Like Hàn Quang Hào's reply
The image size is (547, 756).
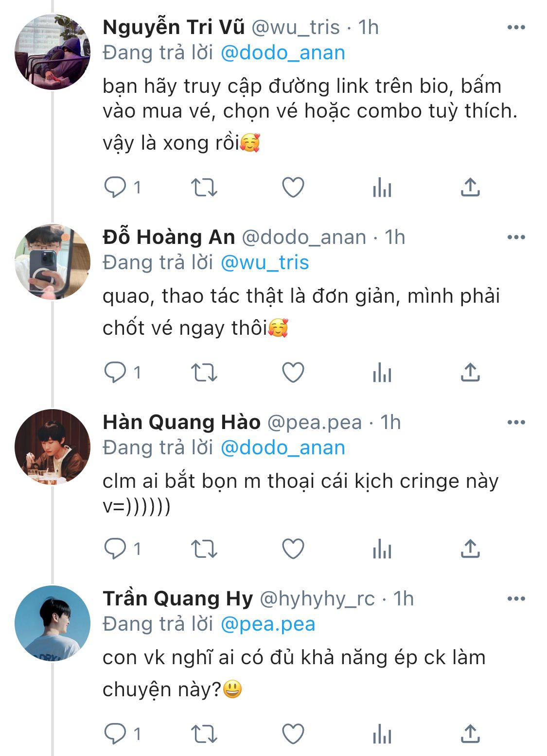point(293,549)
